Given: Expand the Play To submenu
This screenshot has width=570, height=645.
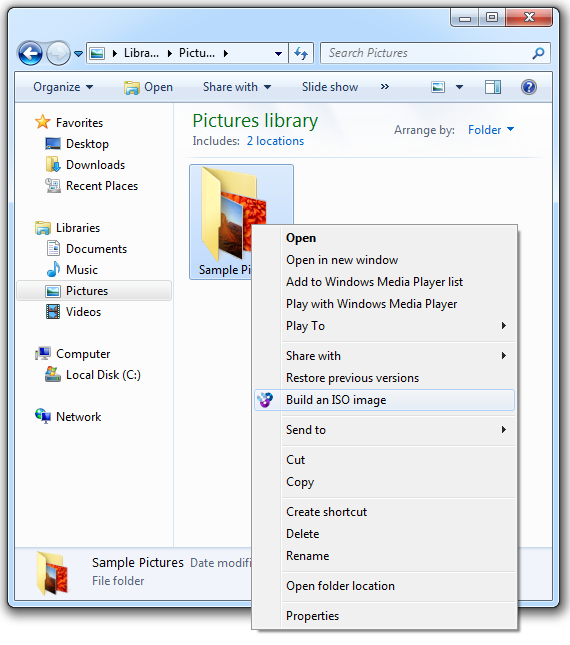Looking at the screenshot, I should point(385,326).
